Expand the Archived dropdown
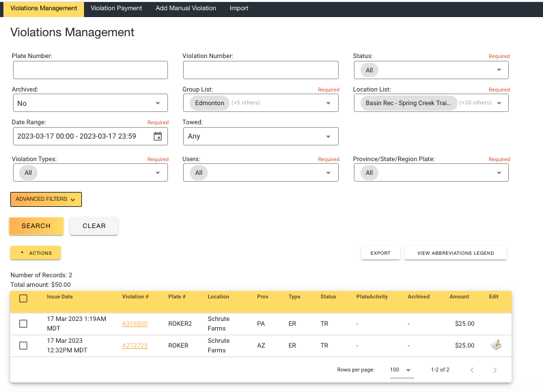 [89, 103]
